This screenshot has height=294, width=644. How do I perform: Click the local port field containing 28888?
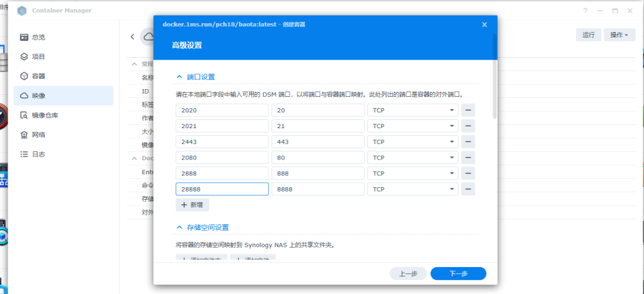click(x=222, y=189)
